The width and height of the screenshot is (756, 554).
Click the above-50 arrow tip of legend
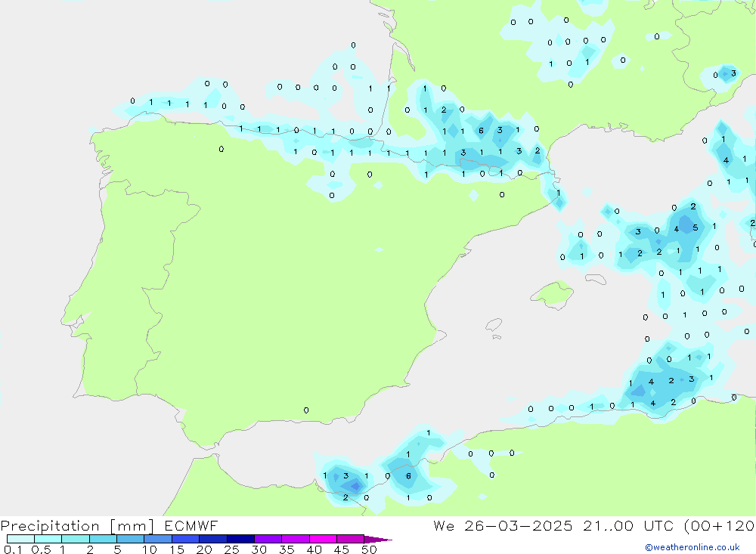tap(377, 540)
